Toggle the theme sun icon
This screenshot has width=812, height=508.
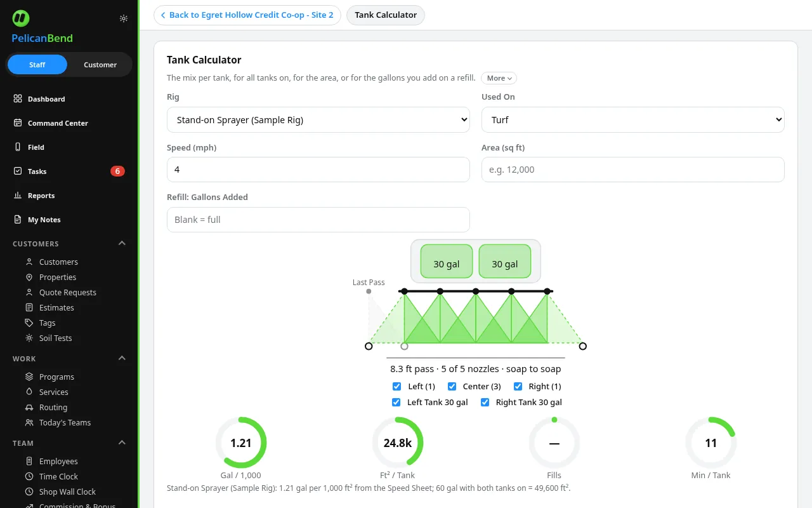124,18
